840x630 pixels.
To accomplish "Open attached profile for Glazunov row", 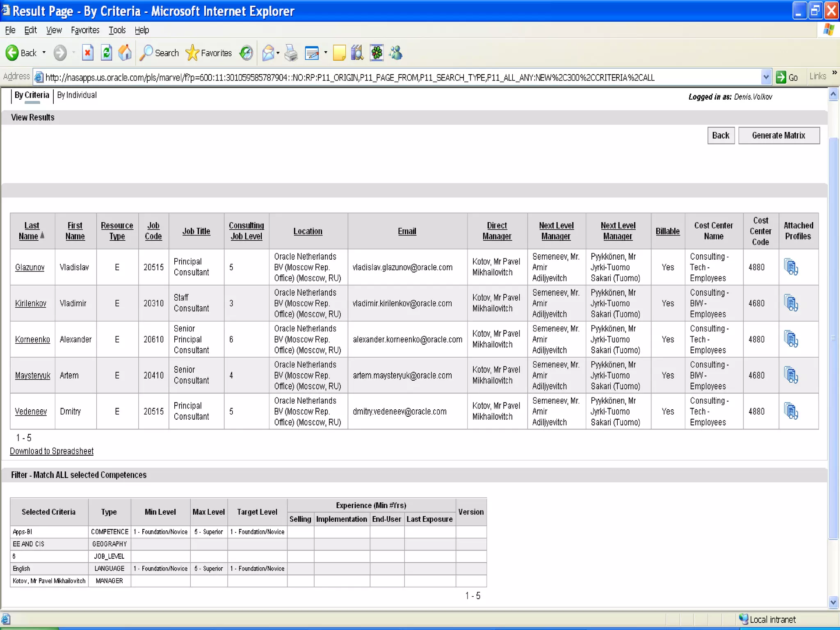I will (x=791, y=267).
